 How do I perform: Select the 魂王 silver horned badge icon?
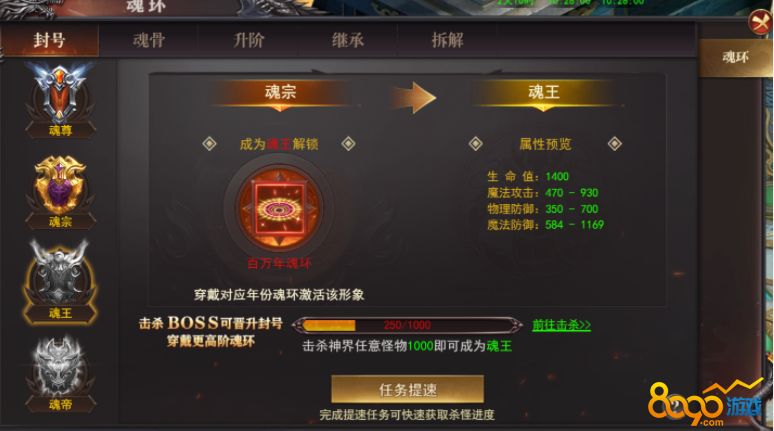(60, 281)
